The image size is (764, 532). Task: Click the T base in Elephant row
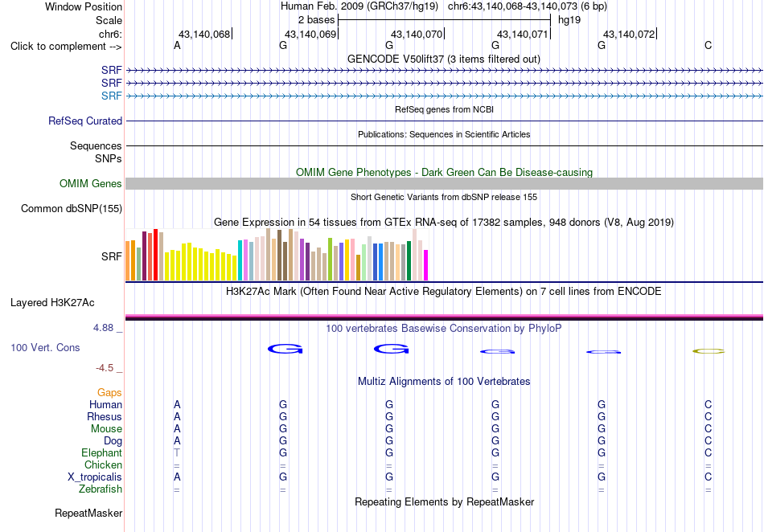(x=177, y=452)
